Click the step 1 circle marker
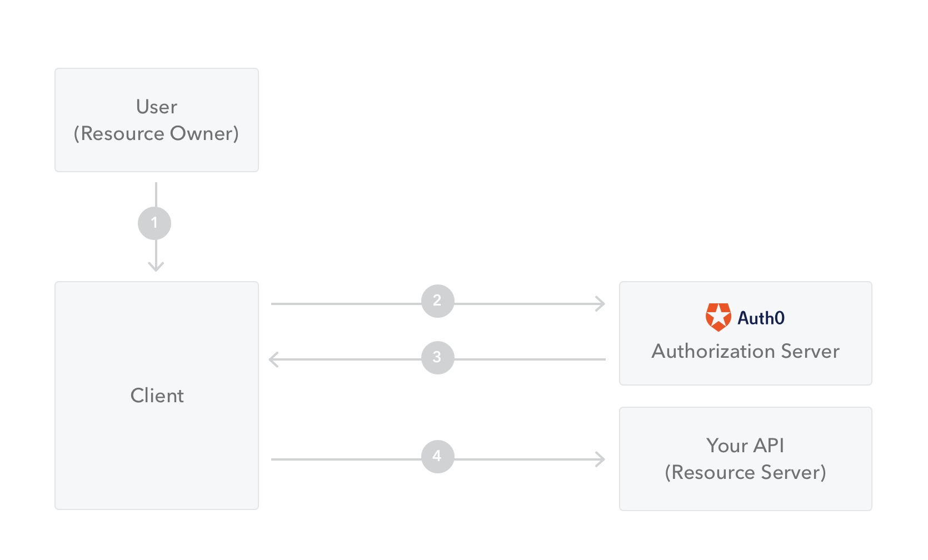This screenshot has width=928, height=560. [x=154, y=223]
